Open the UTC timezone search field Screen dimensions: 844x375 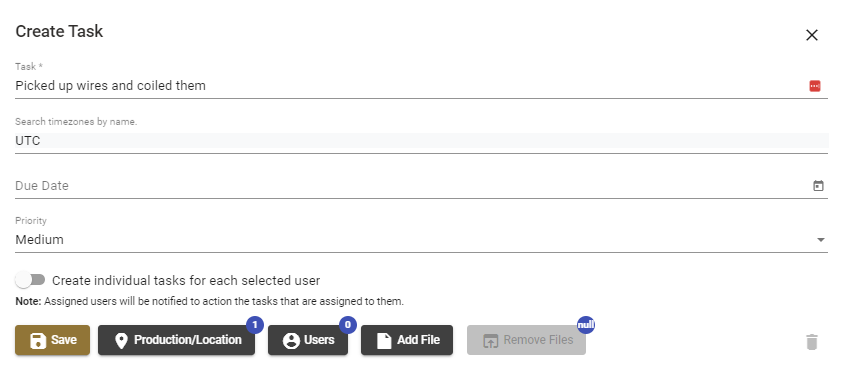[421, 141]
